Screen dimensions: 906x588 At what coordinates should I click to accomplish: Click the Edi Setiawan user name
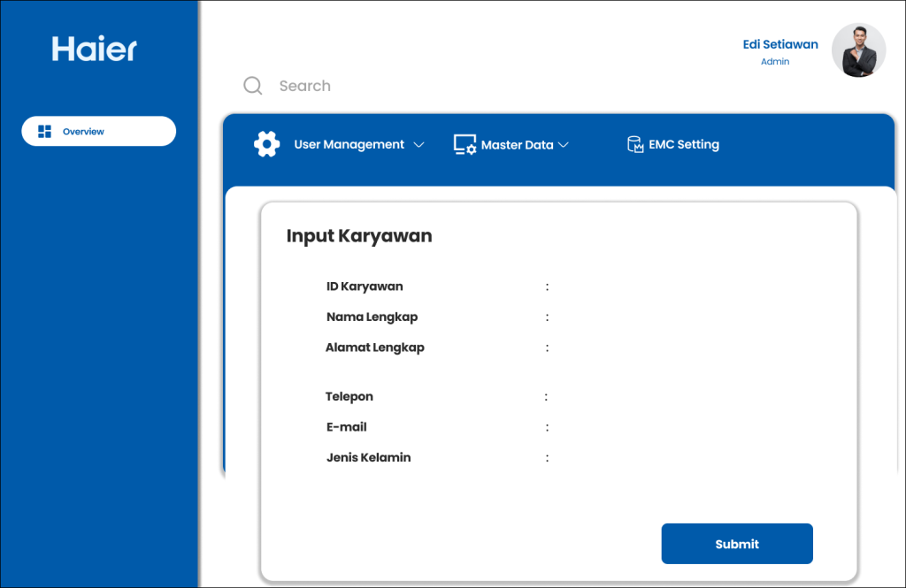[x=780, y=44]
